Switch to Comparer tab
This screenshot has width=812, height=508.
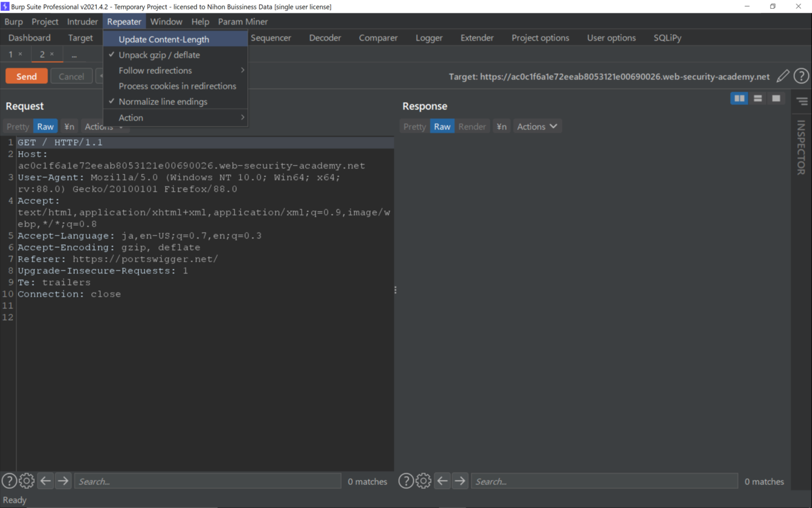pyautogui.click(x=378, y=38)
